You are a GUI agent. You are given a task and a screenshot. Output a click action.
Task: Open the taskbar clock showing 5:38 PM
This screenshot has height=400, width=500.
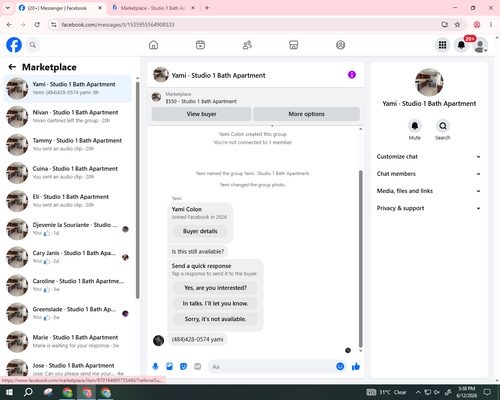click(467, 392)
